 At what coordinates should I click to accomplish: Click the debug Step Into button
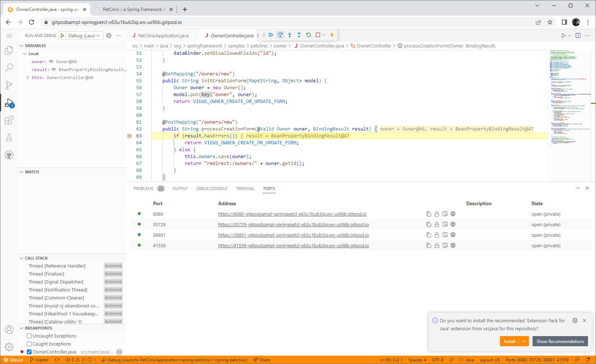pyautogui.click(x=290, y=35)
